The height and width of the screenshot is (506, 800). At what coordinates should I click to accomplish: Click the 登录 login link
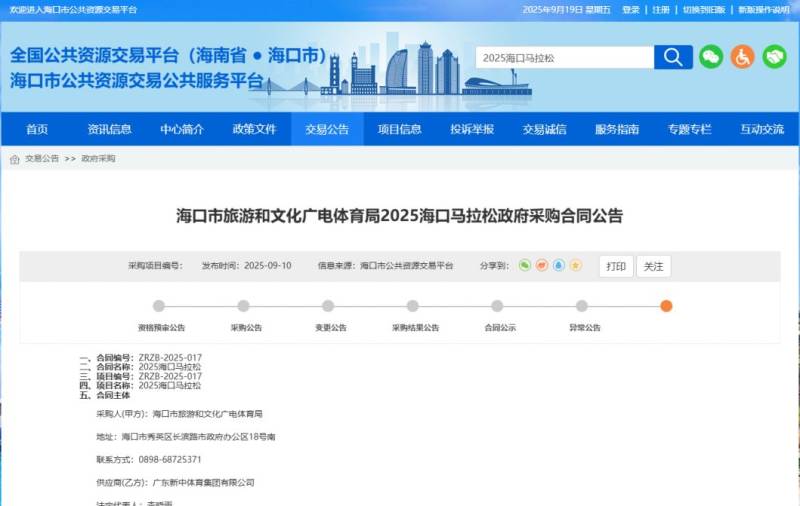pos(631,10)
